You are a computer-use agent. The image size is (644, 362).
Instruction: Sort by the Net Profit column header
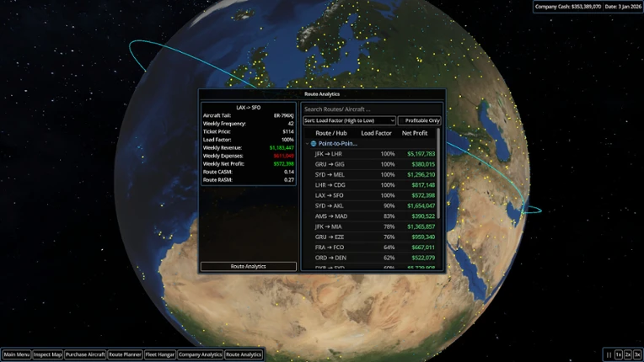coord(415,133)
